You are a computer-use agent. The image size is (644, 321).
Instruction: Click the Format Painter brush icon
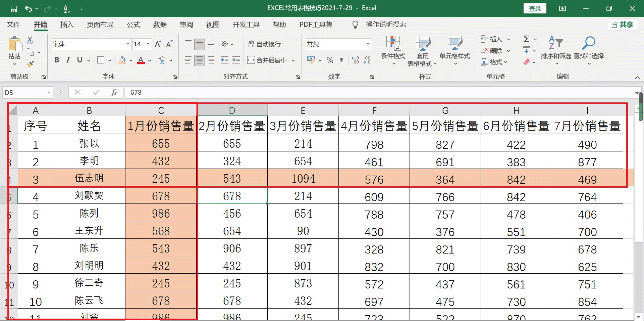pyautogui.click(x=30, y=63)
